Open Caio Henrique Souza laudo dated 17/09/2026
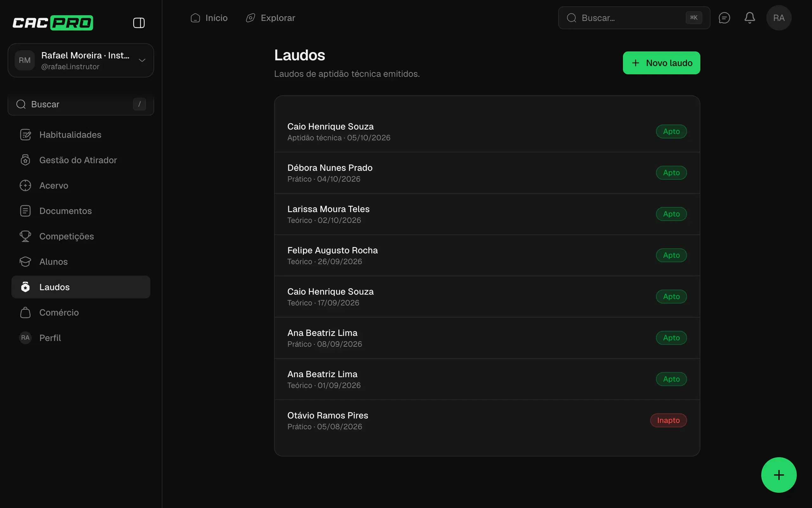Screen dimensions: 812x508 point(487,297)
